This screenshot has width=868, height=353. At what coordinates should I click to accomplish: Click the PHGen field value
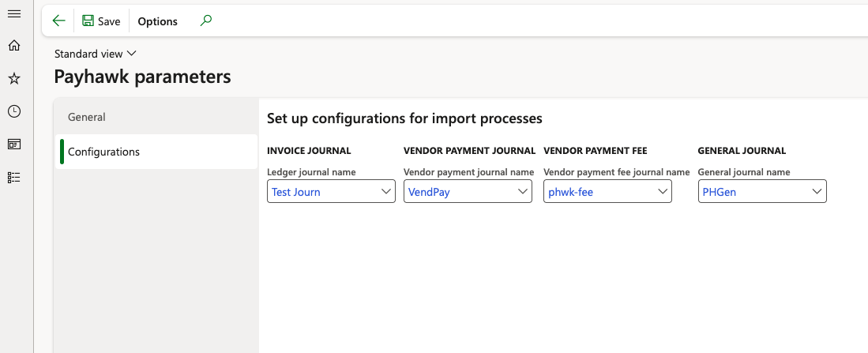pyautogui.click(x=719, y=192)
